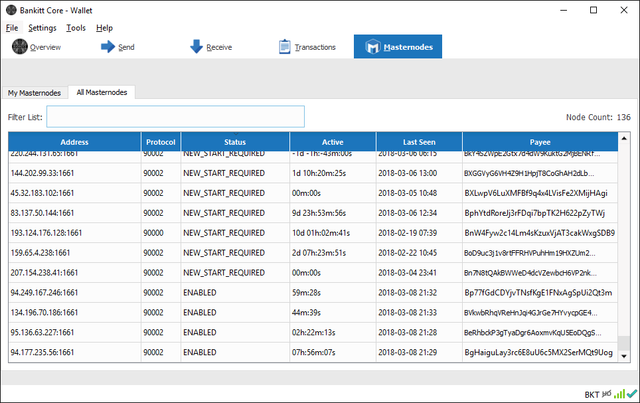640x403 pixels.
Task: Switch to the My Masternodes tab
Action: point(34,93)
